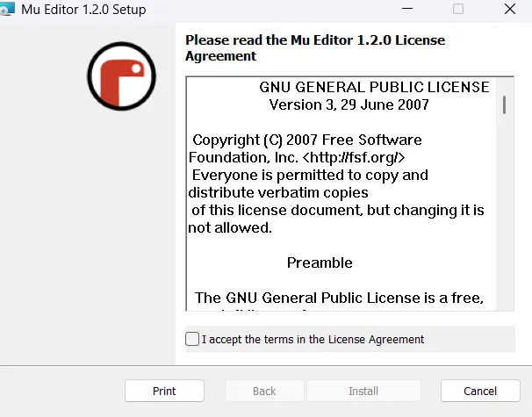532x417 pixels.
Task: Click the '<http://fsf.org/>' text in license
Action: click(x=354, y=157)
